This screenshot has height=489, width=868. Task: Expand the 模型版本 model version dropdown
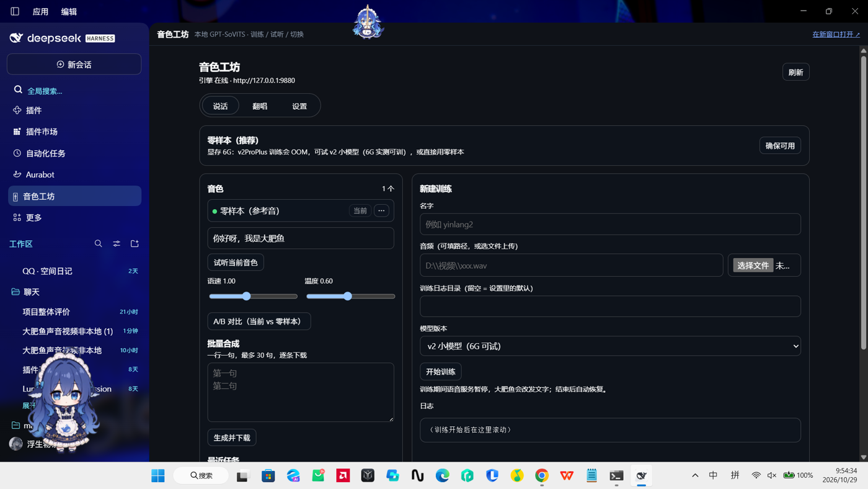(x=610, y=346)
